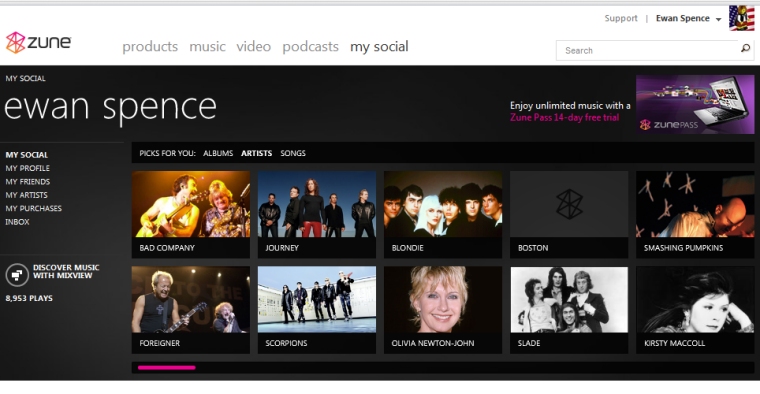Click the KIRSTY MACCOLL caption text

(674, 343)
